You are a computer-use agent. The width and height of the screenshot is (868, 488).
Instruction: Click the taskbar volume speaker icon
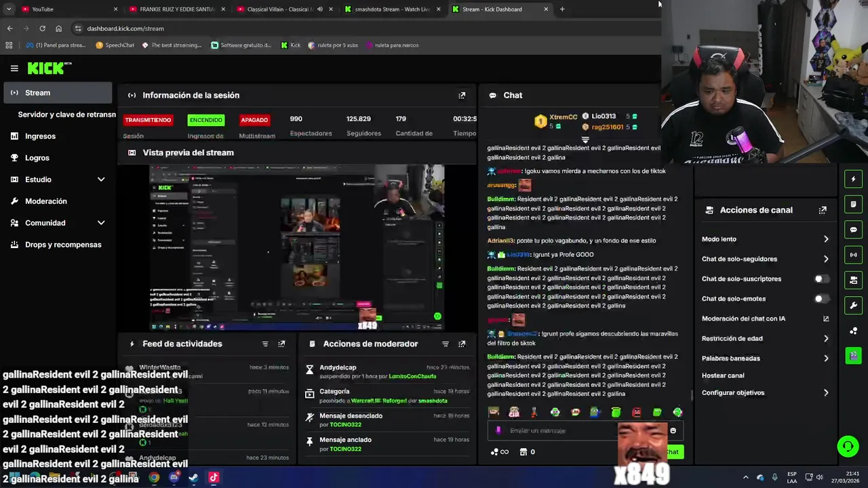pos(818,477)
